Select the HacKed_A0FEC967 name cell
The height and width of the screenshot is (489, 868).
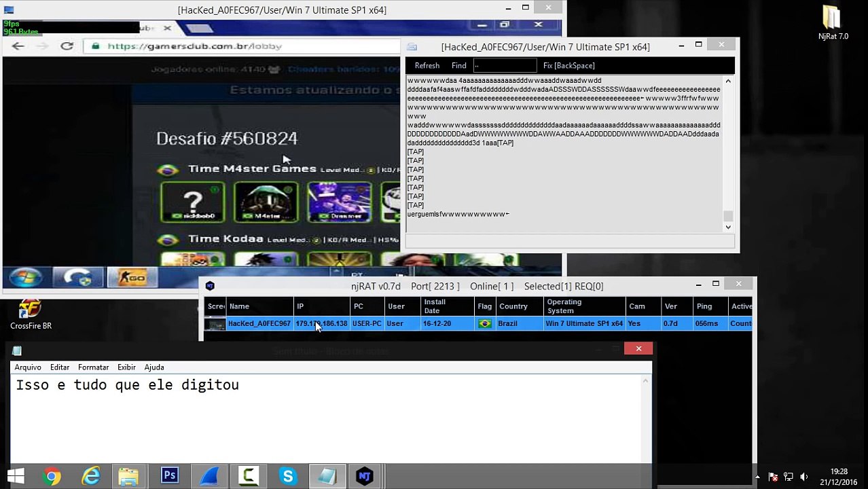tap(259, 324)
